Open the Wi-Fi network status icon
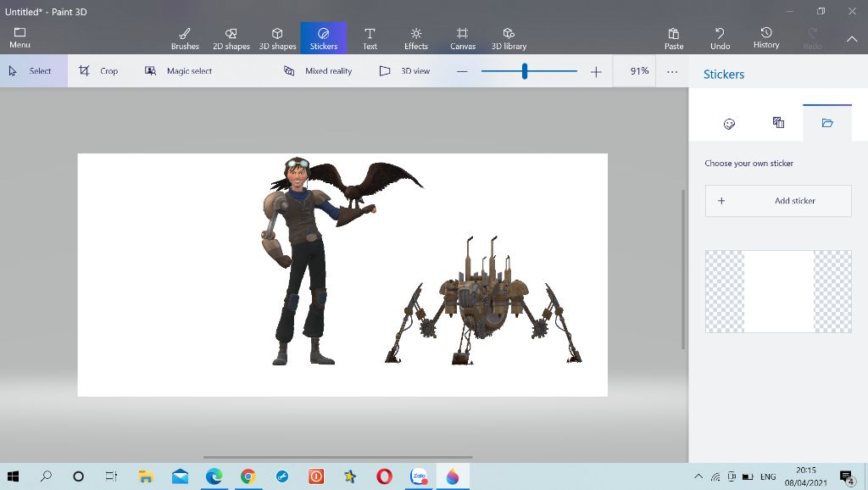The image size is (868, 490). pos(715,476)
